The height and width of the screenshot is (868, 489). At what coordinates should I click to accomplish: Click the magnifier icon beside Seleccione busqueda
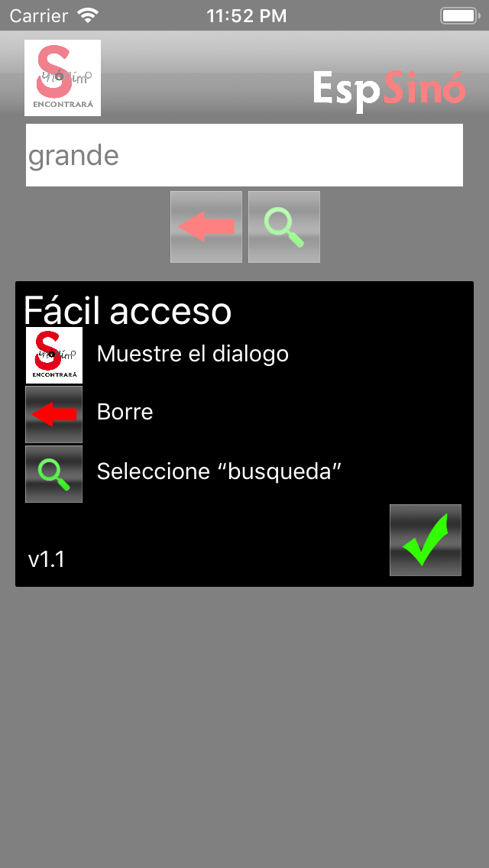(x=53, y=474)
